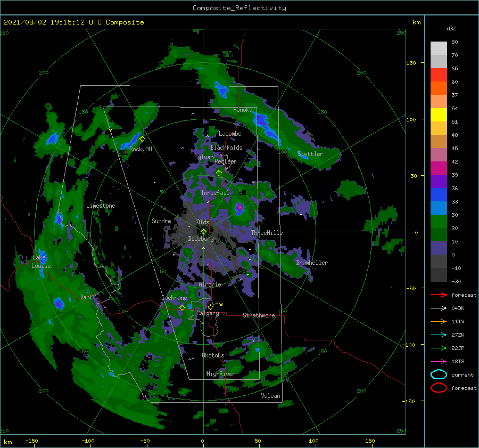Image resolution: width=479 pixels, height=448 pixels.
Task: Click the Okotoks label on the map
Action: click(x=213, y=355)
